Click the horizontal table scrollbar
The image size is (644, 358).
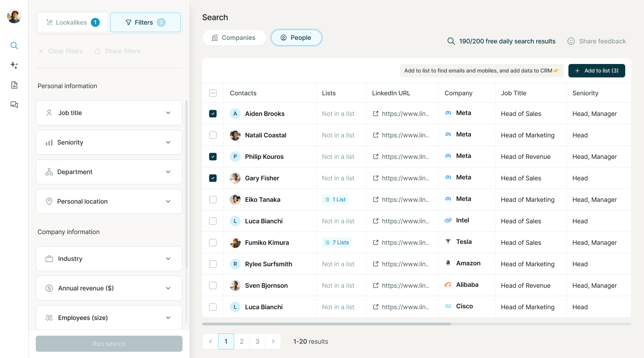click(326, 324)
